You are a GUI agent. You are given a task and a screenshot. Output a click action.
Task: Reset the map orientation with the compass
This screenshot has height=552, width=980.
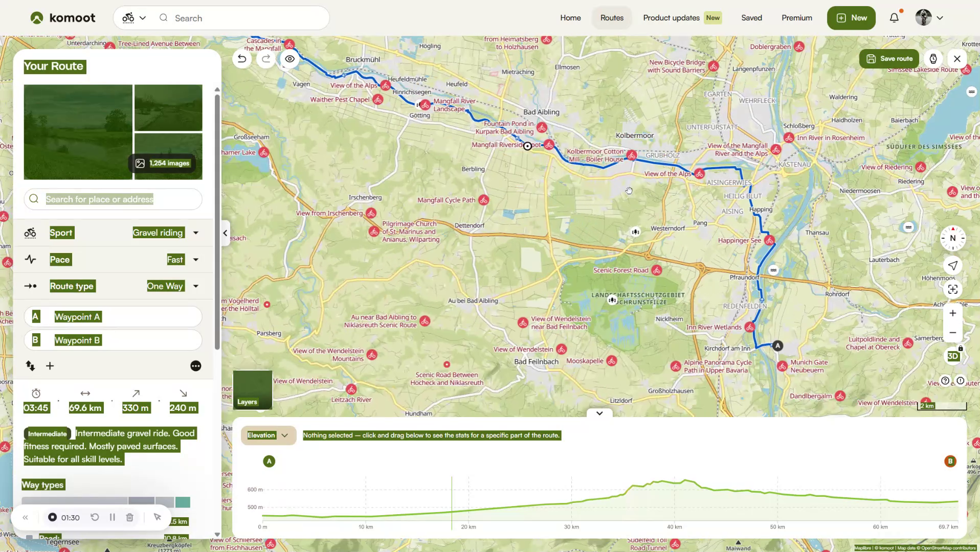[952, 238]
